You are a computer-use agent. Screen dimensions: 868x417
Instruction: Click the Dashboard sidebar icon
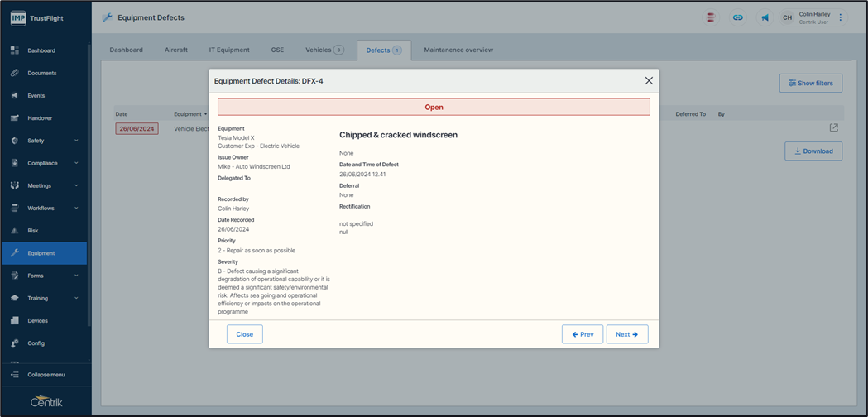tap(15, 50)
